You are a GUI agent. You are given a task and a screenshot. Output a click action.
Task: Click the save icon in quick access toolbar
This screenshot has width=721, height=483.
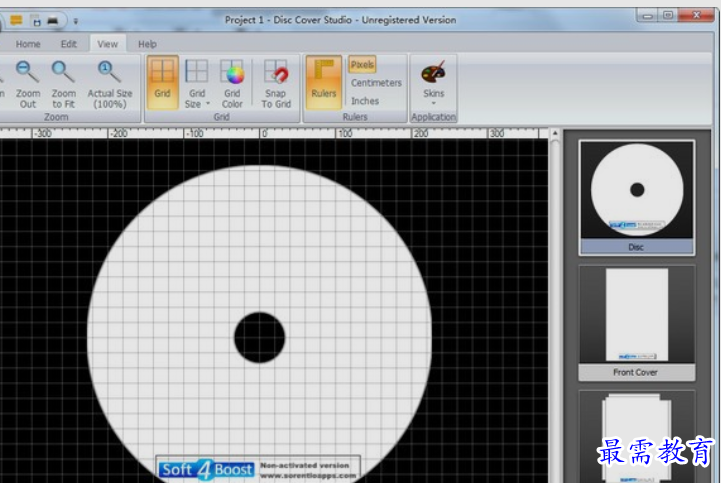(35, 20)
